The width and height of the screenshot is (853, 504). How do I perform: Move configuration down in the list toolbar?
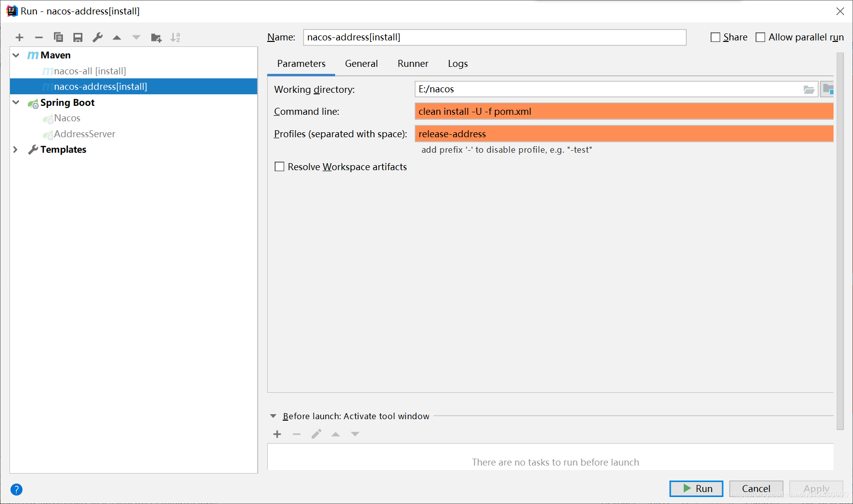pos(136,37)
